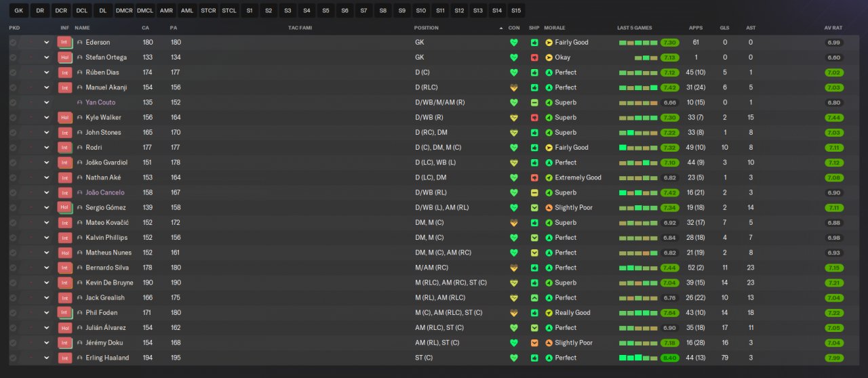The height and width of the screenshot is (378, 868).
Task: Toggle the picked circle for Julián Álvarez
Action: pyautogui.click(x=13, y=327)
